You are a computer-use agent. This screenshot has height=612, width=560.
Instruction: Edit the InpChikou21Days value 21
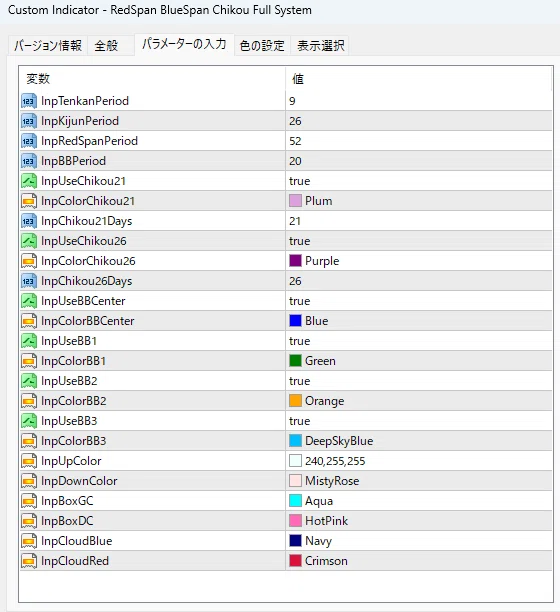[x=295, y=221]
